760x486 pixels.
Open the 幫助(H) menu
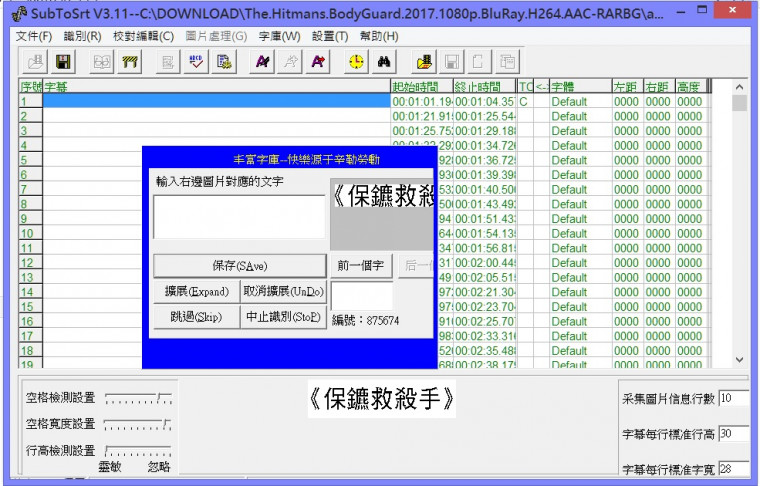379,36
